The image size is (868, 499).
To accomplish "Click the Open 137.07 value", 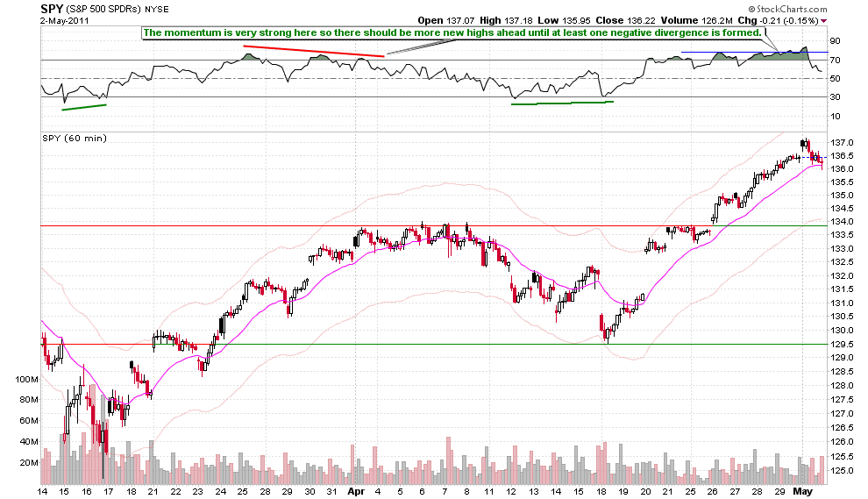I will [446, 20].
